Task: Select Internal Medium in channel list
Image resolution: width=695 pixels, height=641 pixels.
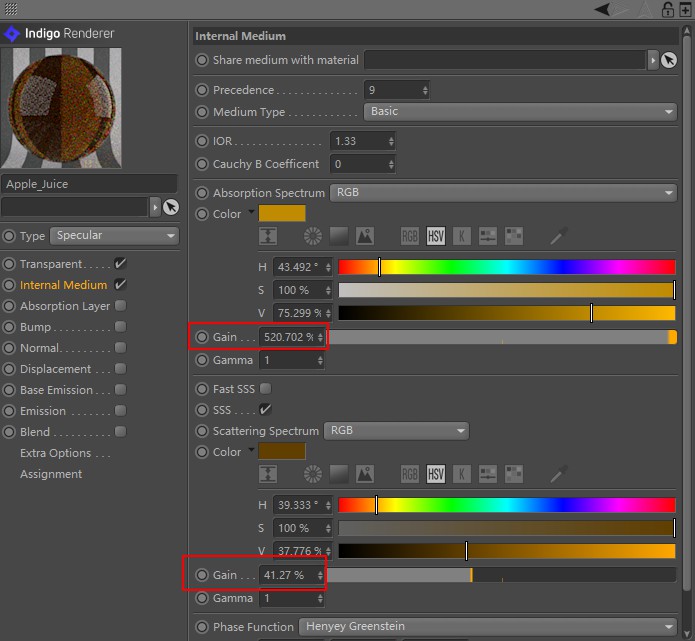Action: [x=63, y=285]
